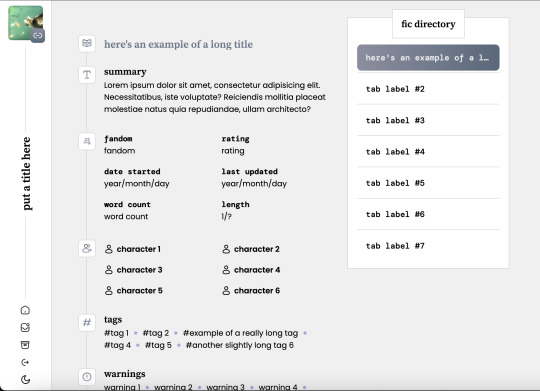Viewport: 540px width, 391px height.
Task: Click person icon next to character 3
Action: (x=109, y=270)
